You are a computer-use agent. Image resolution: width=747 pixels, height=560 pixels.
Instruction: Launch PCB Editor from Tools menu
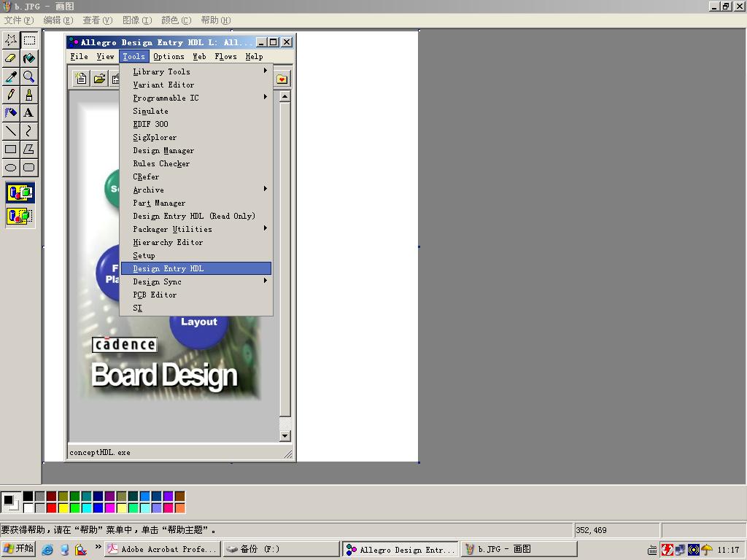(196, 295)
